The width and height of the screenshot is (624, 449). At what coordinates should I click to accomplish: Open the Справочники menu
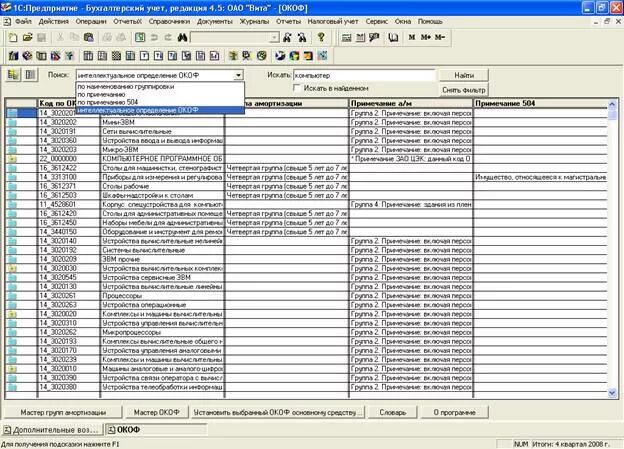click(x=169, y=21)
